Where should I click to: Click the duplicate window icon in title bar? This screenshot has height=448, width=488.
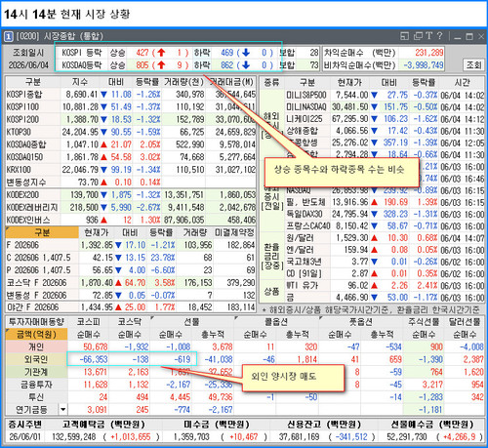(x=418, y=36)
